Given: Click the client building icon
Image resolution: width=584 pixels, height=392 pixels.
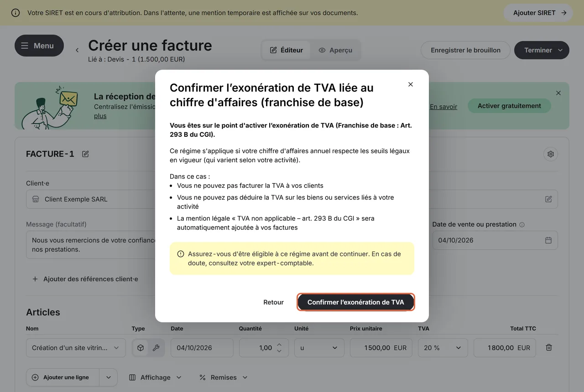Looking at the screenshot, I should point(36,199).
